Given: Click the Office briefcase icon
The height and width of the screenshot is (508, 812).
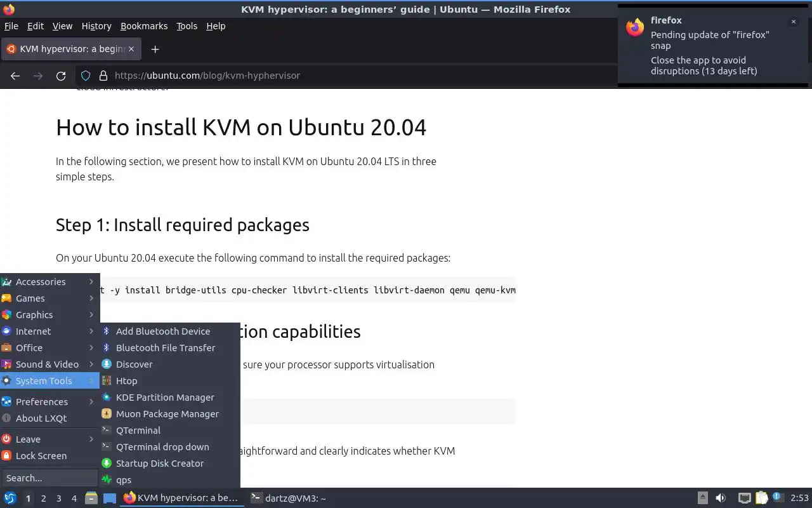Looking at the screenshot, I should click(6, 347).
